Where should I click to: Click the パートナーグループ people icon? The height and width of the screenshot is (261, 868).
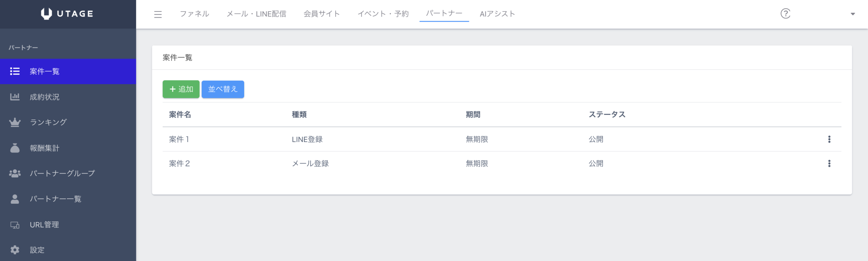tap(15, 174)
